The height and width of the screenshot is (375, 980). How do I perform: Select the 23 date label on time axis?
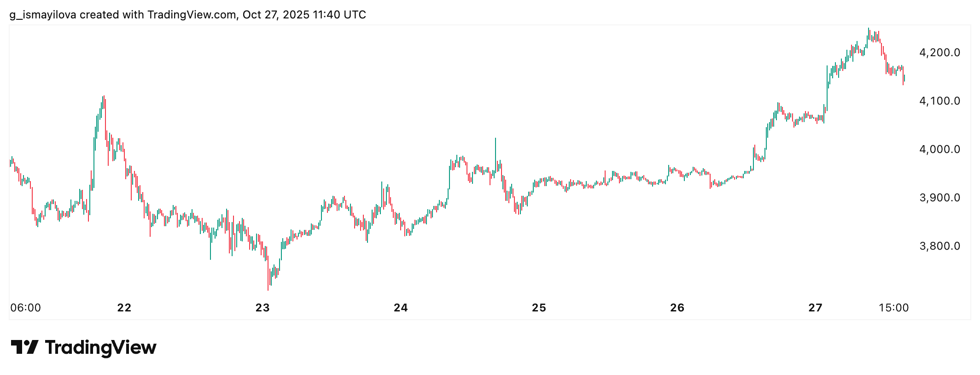tap(262, 308)
